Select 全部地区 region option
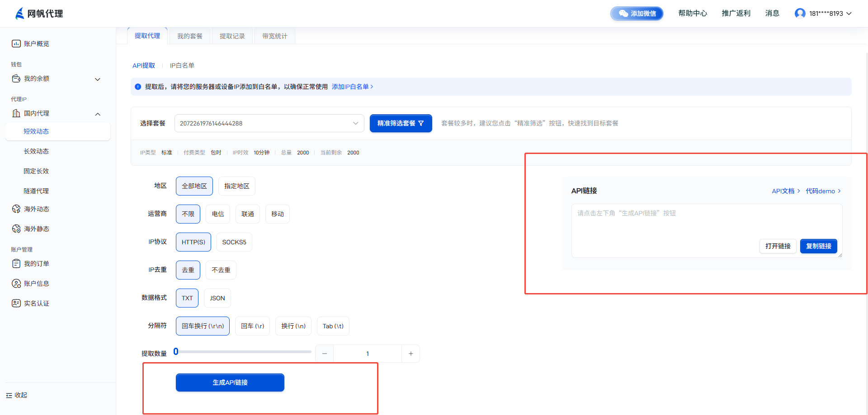Image resolution: width=868 pixels, height=415 pixels. (194, 186)
